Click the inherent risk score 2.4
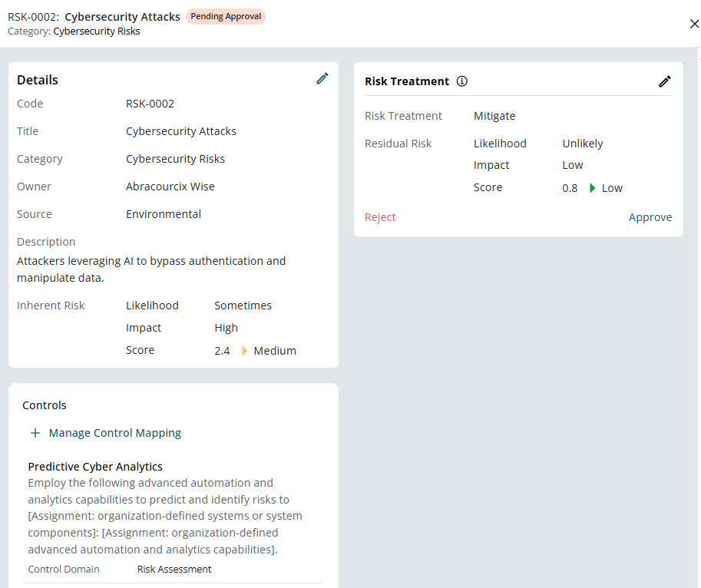 (x=222, y=351)
